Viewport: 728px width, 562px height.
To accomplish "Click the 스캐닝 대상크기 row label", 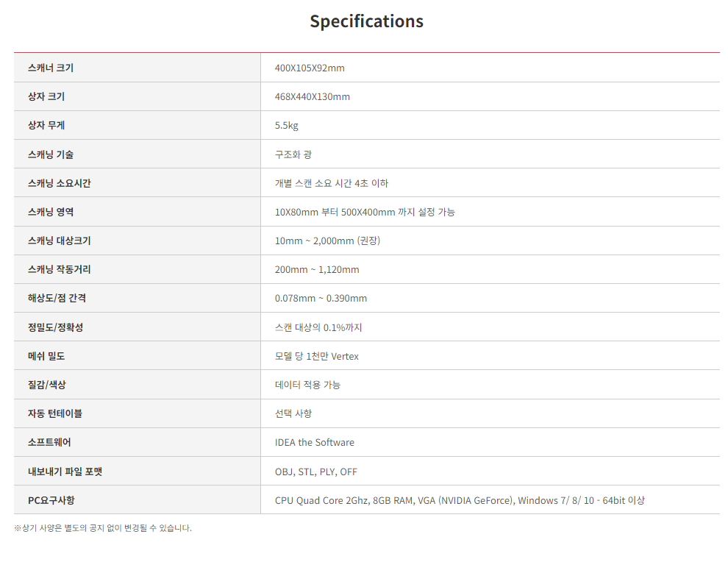I will (x=60, y=241).
